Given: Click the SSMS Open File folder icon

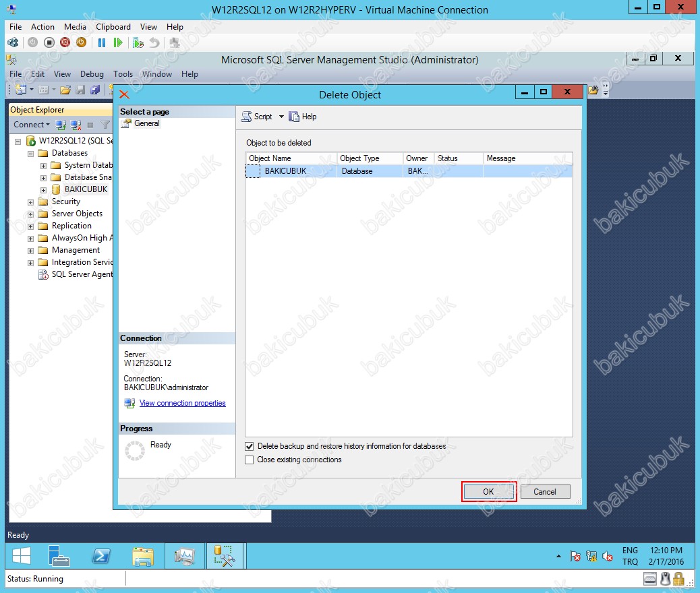Looking at the screenshot, I should tap(65, 90).
